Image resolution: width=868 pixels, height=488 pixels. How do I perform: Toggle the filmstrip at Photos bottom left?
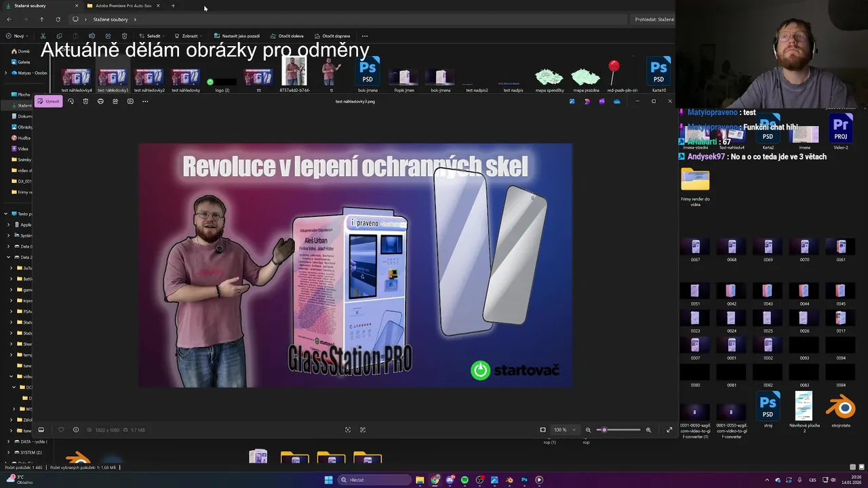coord(41,430)
